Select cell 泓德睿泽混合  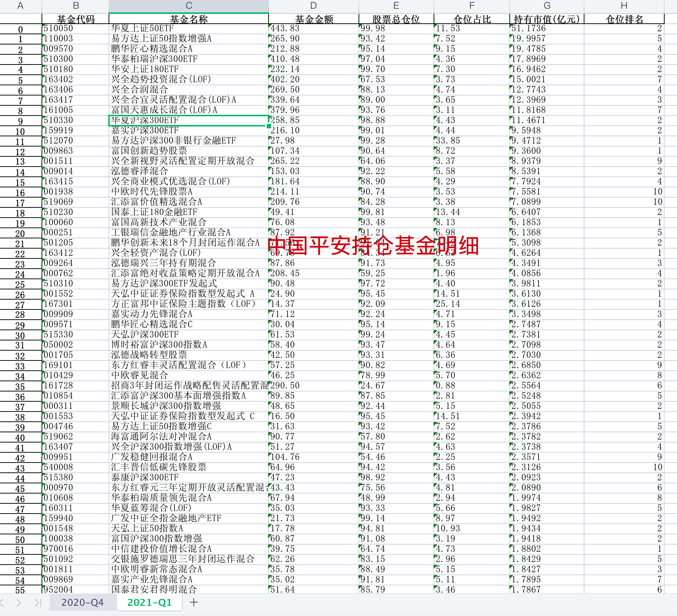(x=189, y=171)
